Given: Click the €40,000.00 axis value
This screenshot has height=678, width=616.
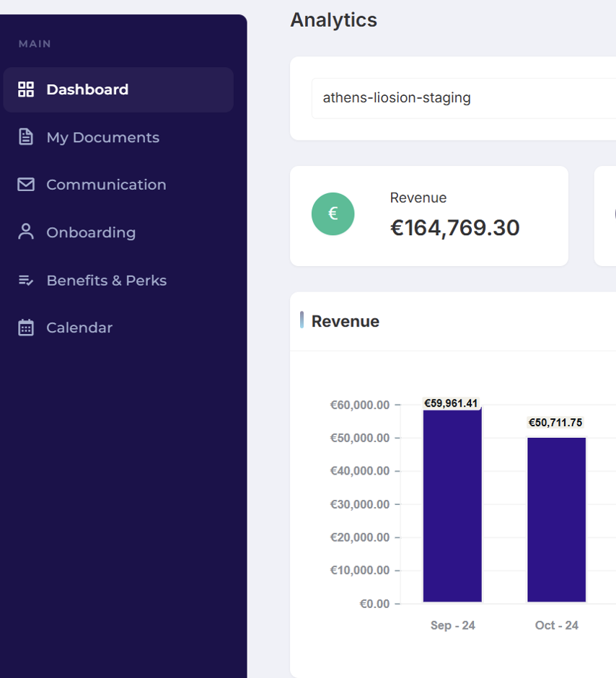Looking at the screenshot, I should pyautogui.click(x=360, y=471).
